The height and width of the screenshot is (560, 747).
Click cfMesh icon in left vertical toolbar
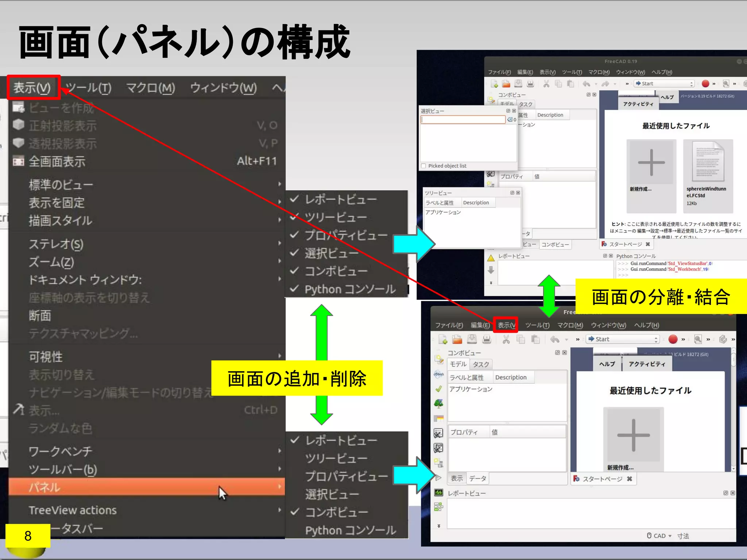point(438,374)
